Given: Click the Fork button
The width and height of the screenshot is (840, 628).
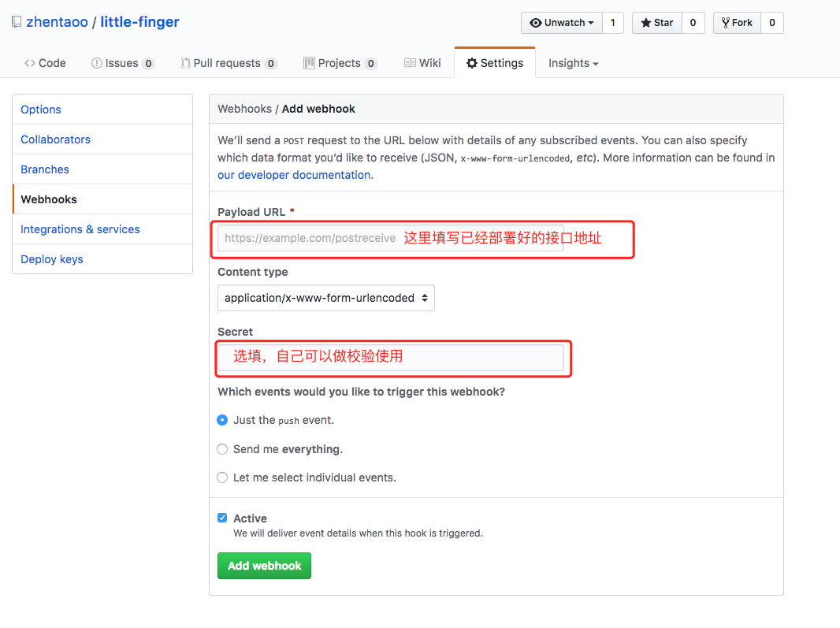Looking at the screenshot, I should (x=737, y=23).
